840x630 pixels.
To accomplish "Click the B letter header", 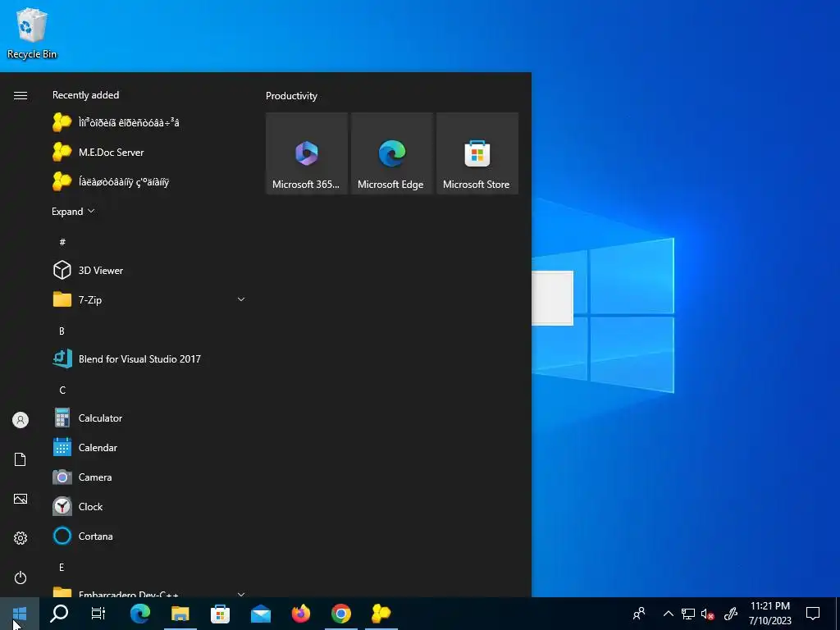I will point(62,331).
